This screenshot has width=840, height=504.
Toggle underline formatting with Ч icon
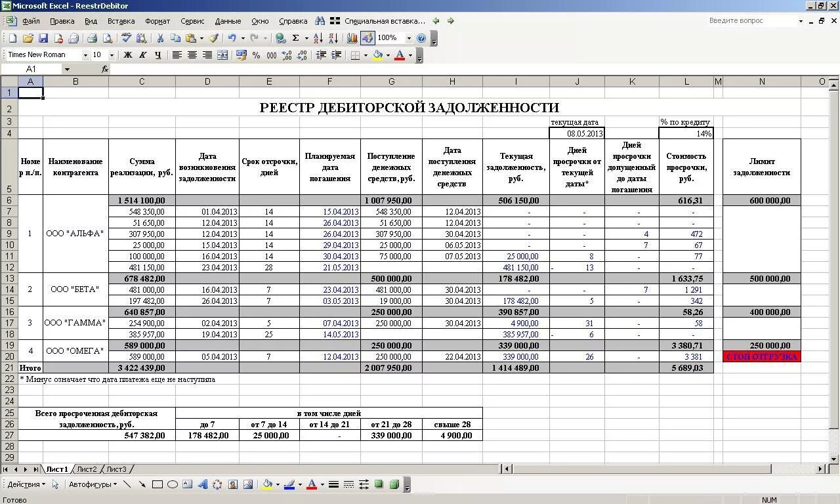click(x=157, y=54)
